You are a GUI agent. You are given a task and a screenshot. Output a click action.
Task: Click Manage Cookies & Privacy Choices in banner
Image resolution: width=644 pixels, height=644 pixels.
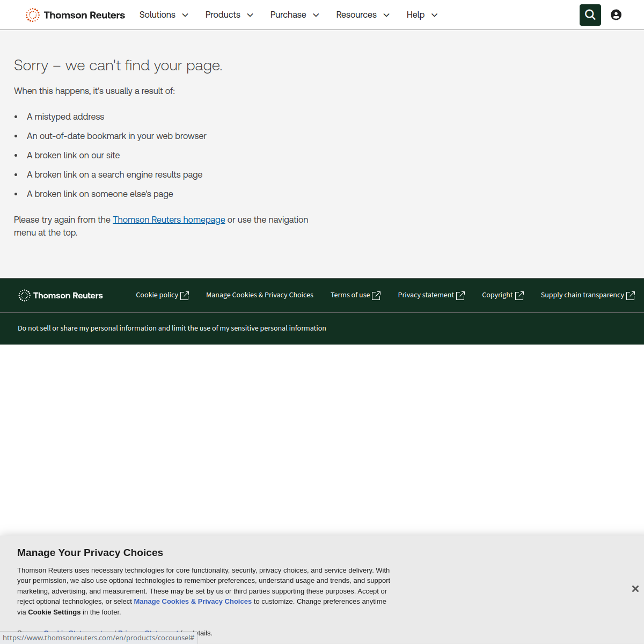pos(193,602)
